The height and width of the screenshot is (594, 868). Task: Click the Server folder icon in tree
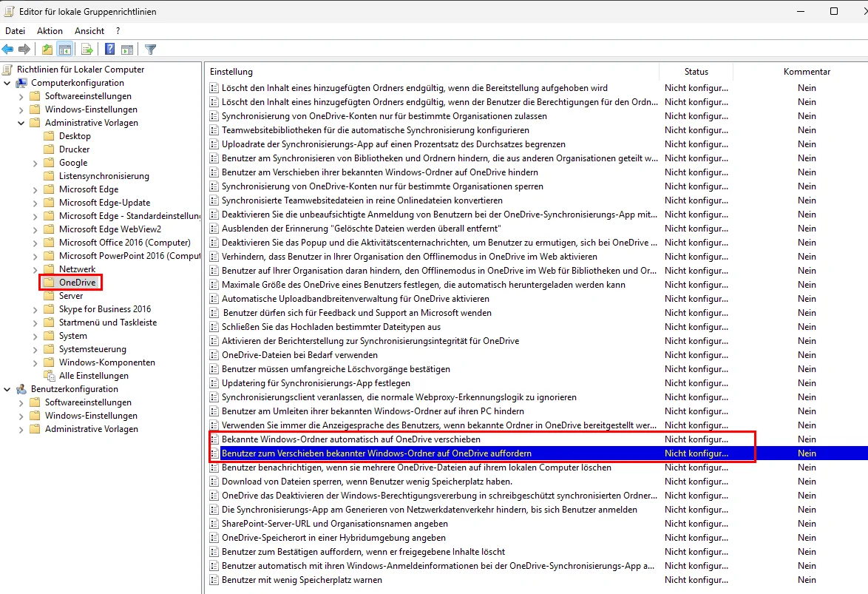(50, 296)
